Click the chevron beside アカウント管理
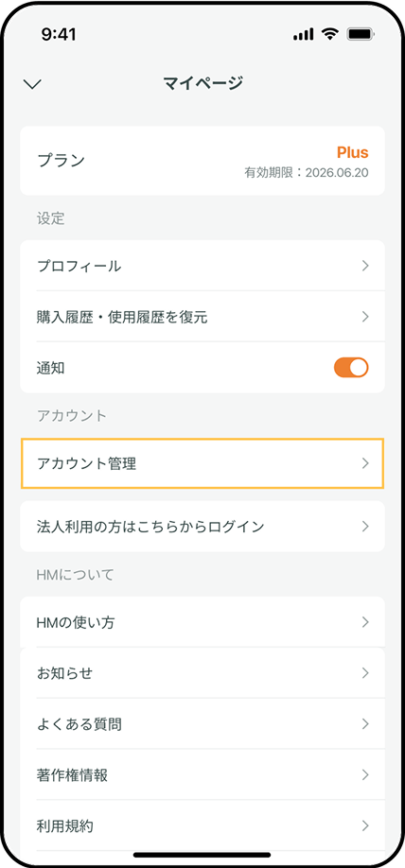The width and height of the screenshot is (405, 868). [365, 463]
